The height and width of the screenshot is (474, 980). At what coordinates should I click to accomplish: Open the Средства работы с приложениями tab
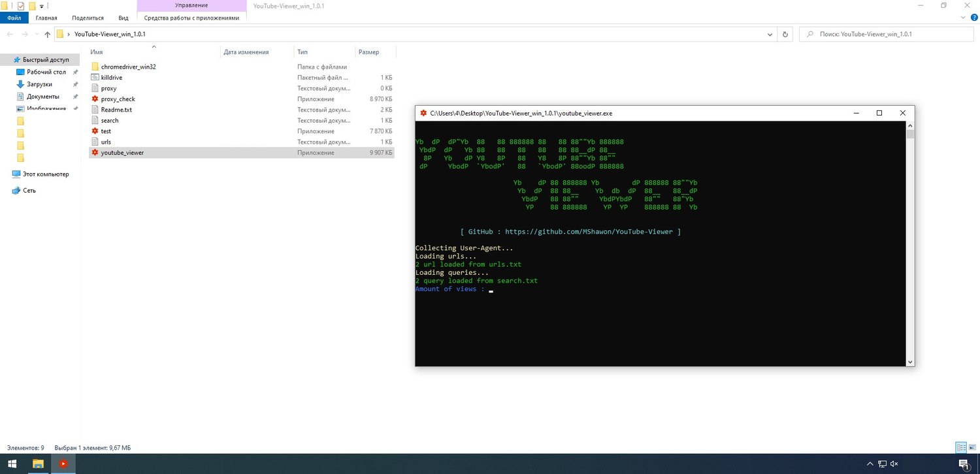pos(191,18)
